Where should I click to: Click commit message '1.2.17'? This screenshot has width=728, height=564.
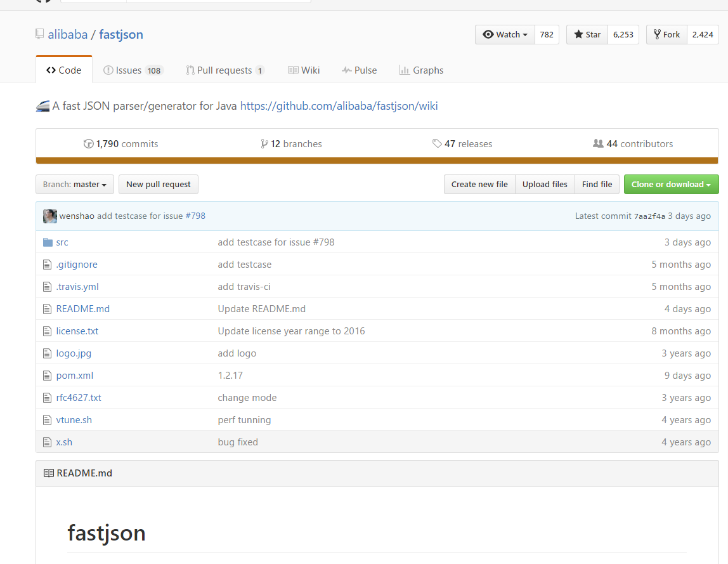click(x=230, y=376)
